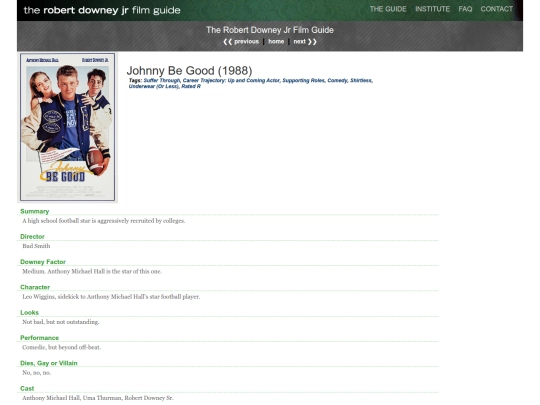Open the 'Underwear (Or Less)' tag
540x405 pixels.
pyautogui.click(x=154, y=86)
